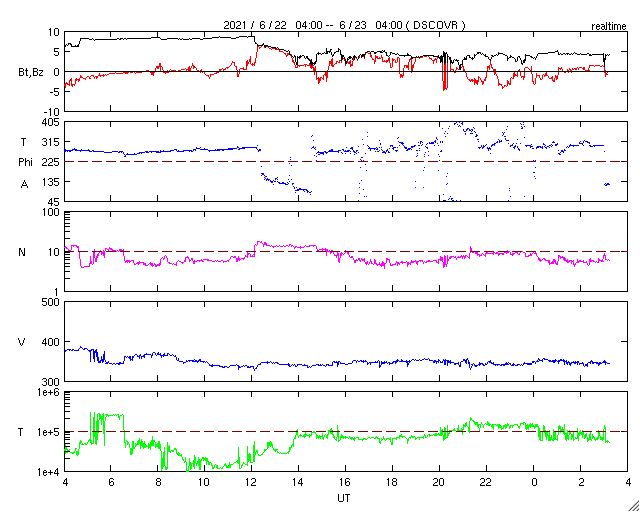Click the "Phi" axis label
The width and height of the screenshot is (640, 512).
(x=25, y=162)
